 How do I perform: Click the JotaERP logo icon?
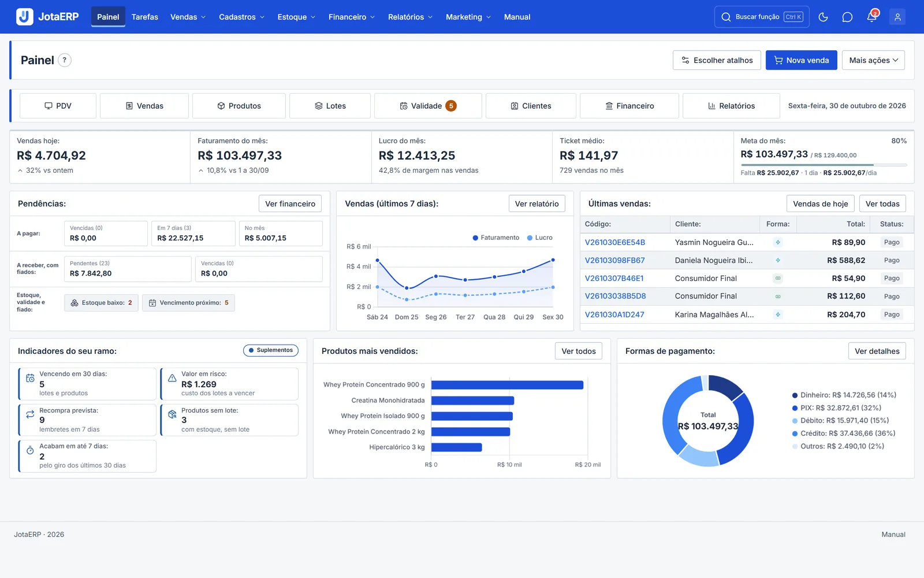24,17
